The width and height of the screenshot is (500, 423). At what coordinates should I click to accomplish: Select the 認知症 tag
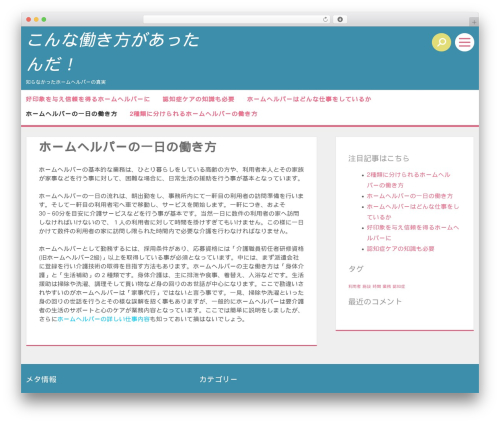click(399, 286)
